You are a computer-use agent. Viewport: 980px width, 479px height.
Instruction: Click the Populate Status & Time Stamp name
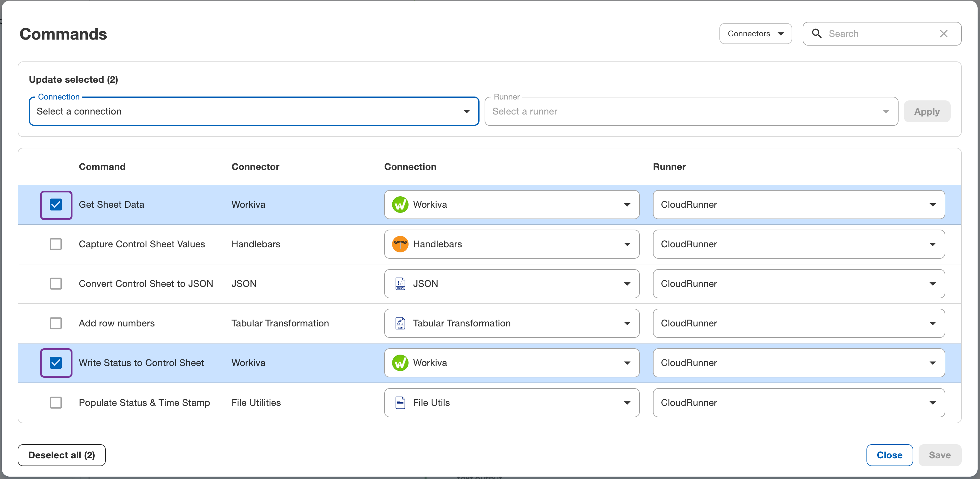click(144, 403)
